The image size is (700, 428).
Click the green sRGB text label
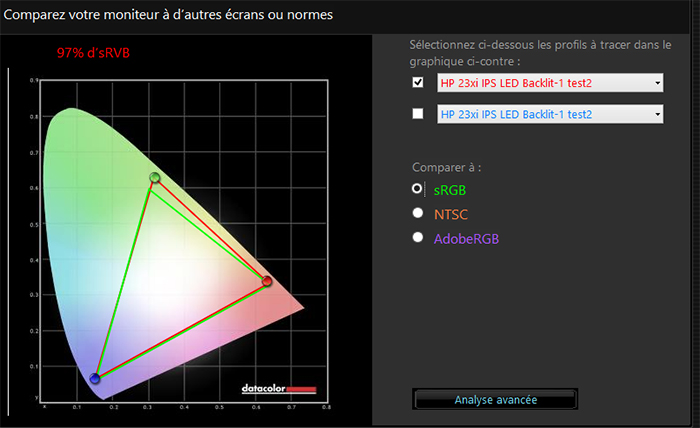click(x=450, y=188)
